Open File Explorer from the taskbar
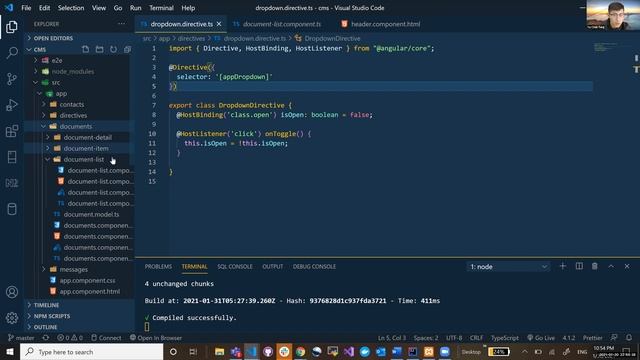640x360 pixels. pyautogui.click(x=220, y=351)
